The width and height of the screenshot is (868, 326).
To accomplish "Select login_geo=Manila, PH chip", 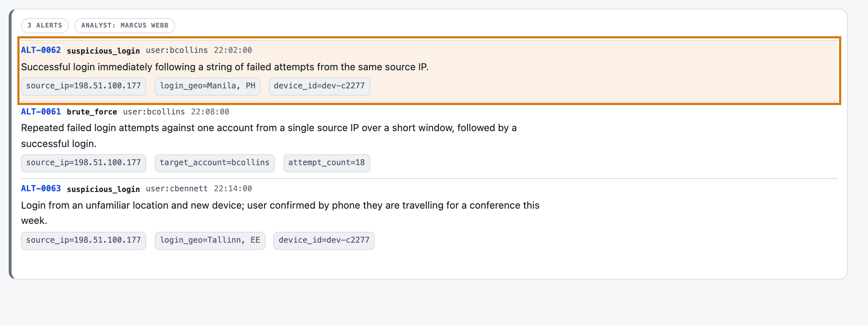I will pos(208,86).
